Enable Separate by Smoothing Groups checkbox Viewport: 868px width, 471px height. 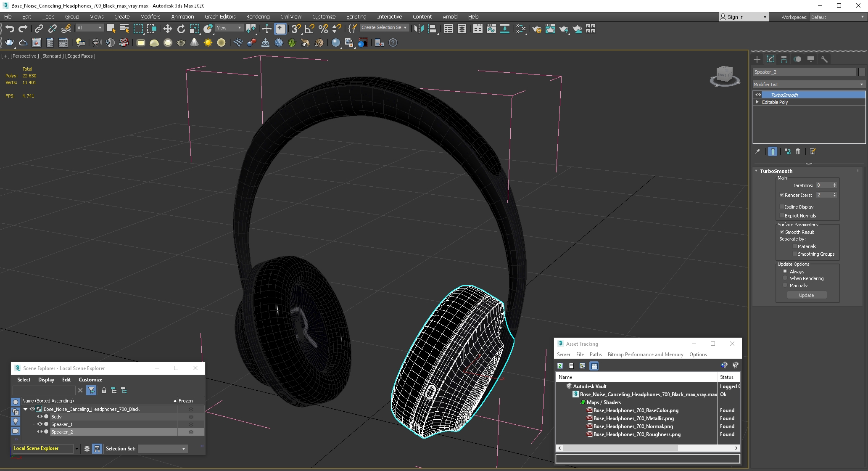pyautogui.click(x=795, y=254)
